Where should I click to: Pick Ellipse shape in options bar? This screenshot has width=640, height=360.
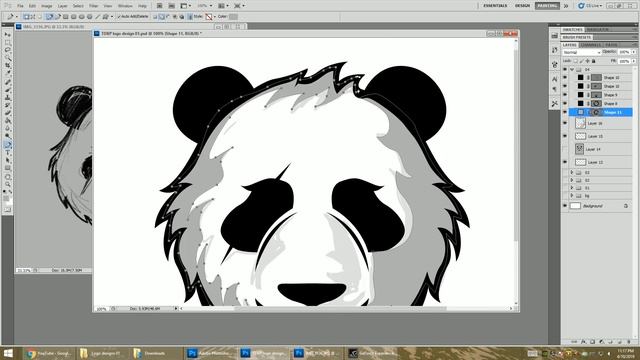[82, 17]
